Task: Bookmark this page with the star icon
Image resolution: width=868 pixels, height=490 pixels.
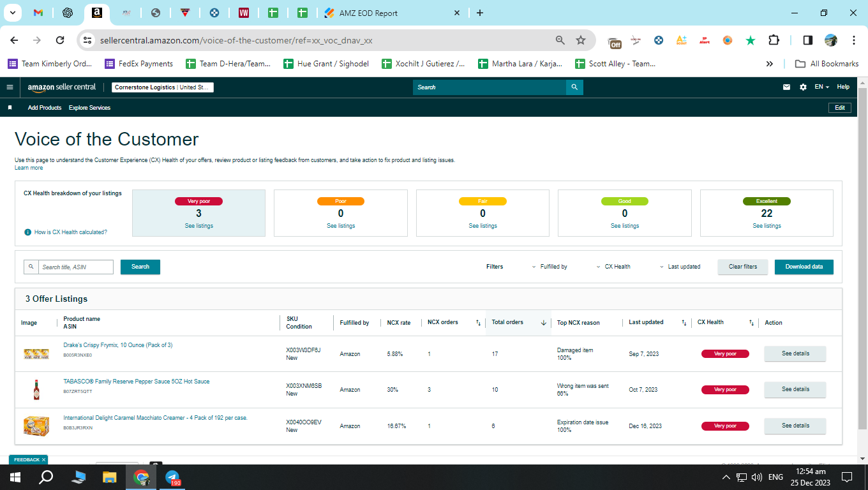Action: (581, 40)
